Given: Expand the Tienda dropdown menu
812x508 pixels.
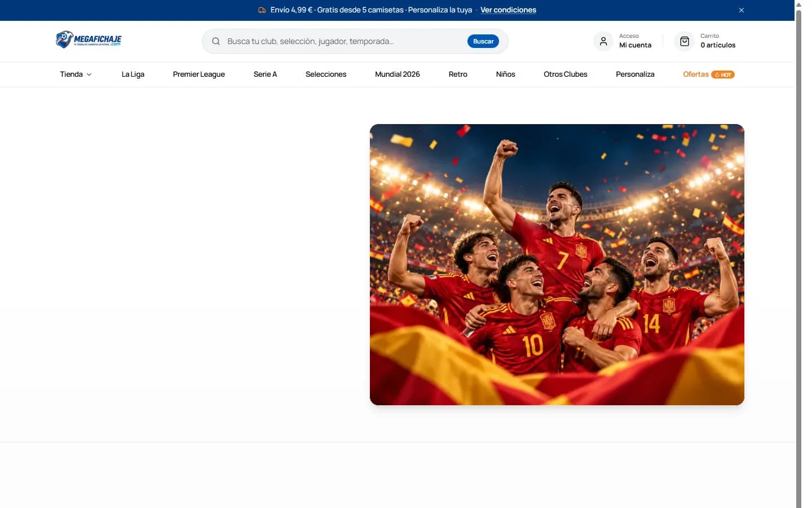Looking at the screenshot, I should [76, 75].
